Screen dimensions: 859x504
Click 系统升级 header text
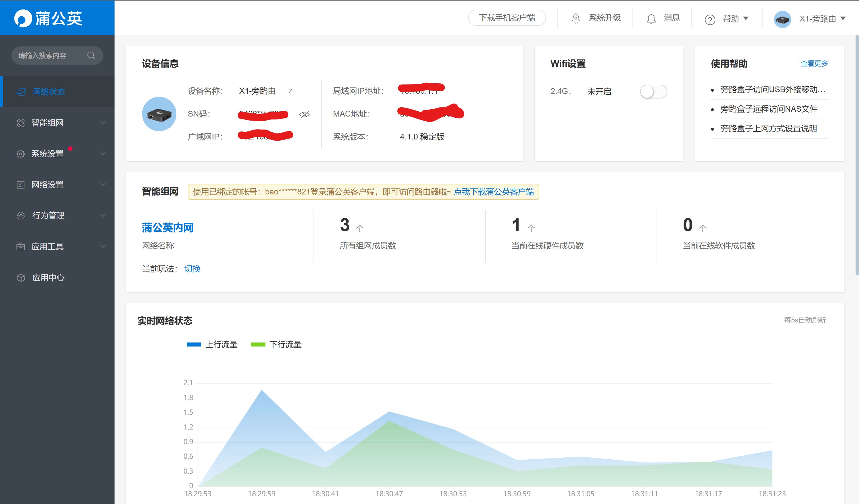[605, 18]
